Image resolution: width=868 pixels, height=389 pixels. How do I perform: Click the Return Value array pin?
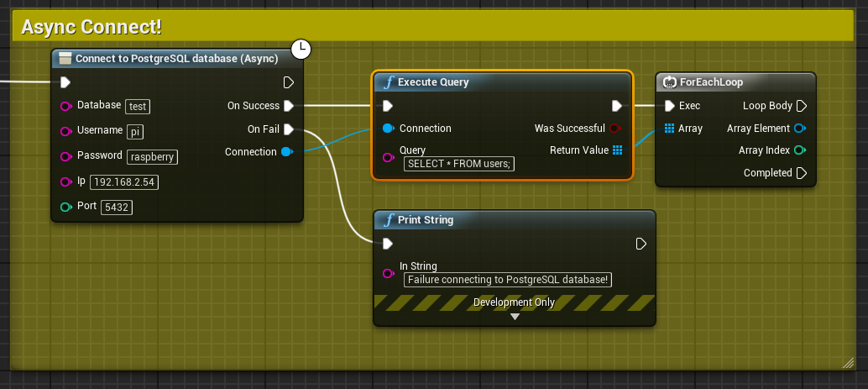(617, 150)
